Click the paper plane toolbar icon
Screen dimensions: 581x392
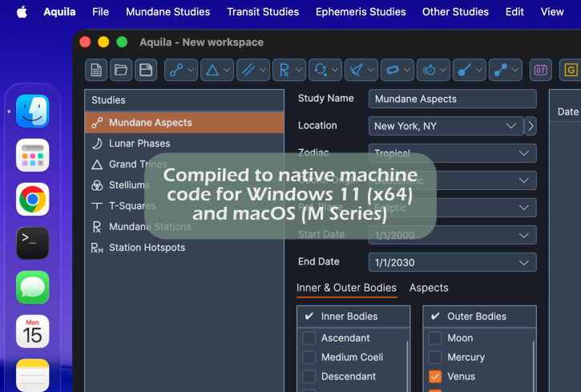coord(356,70)
